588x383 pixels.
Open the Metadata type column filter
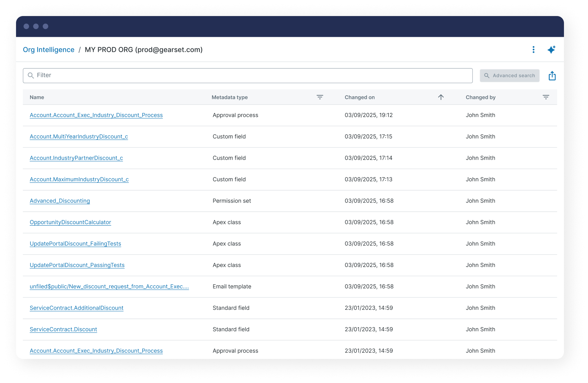pyautogui.click(x=320, y=97)
